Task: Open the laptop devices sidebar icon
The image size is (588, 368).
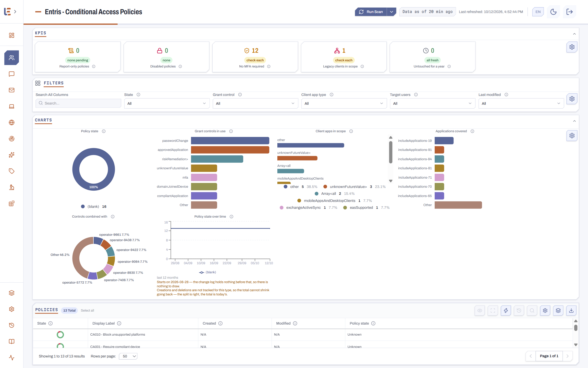Action: point(12,106)
